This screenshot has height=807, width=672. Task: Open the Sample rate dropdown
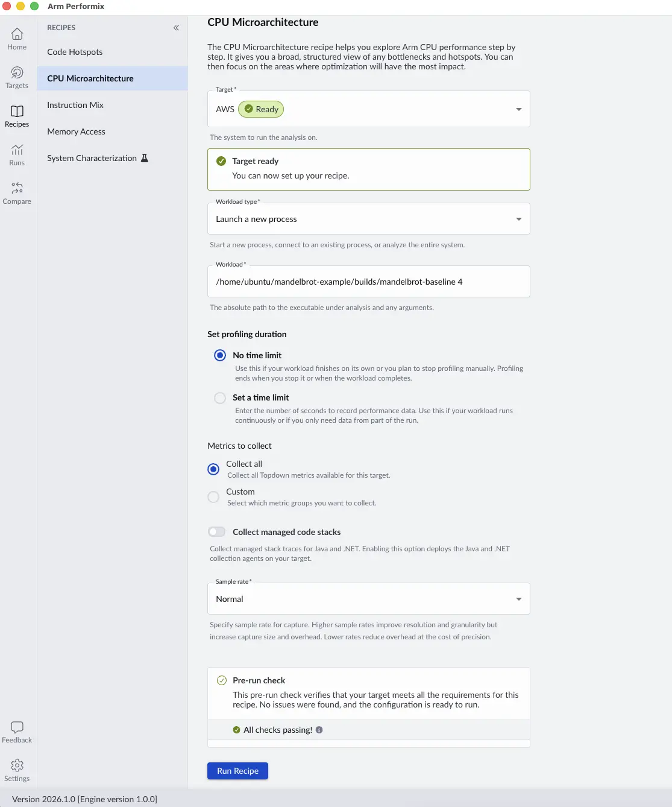click(x=368, y=599)
